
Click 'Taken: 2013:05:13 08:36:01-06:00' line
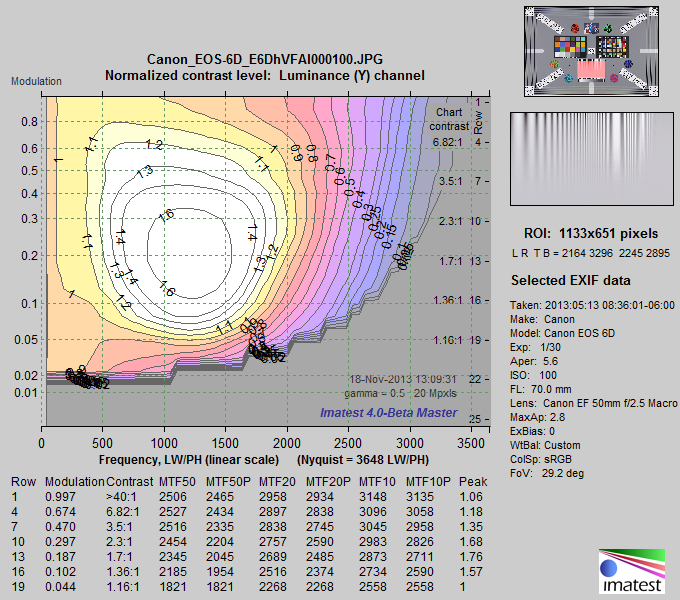(592, 305)
